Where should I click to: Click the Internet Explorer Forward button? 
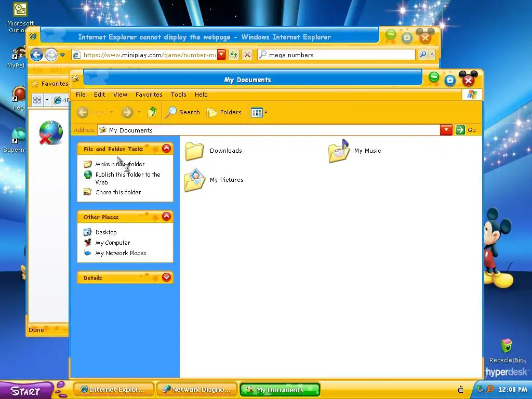tap(51, 55)
